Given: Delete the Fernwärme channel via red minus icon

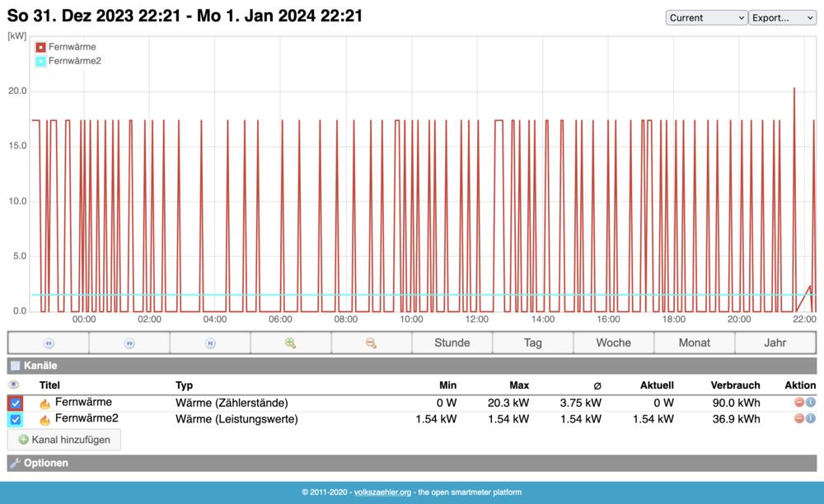Looking at the screenshot, I should (798, 403).
